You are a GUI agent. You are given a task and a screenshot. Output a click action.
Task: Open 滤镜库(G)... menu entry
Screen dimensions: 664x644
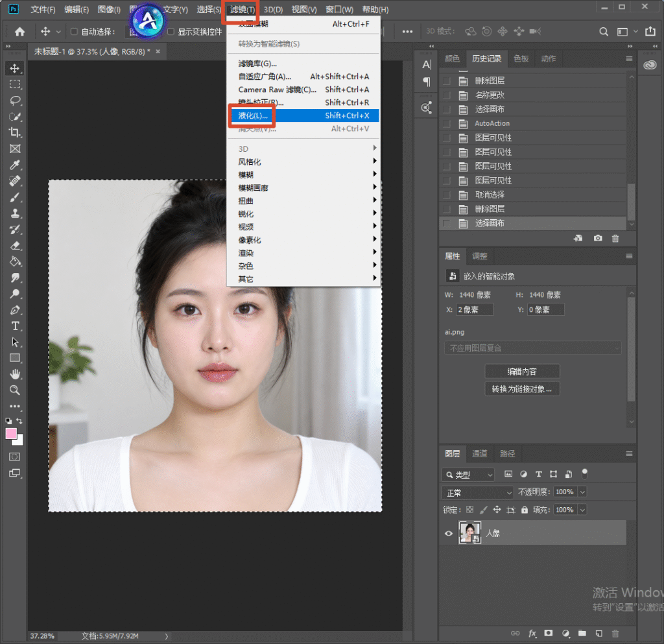pyautogui.click(x=303, y=64)
